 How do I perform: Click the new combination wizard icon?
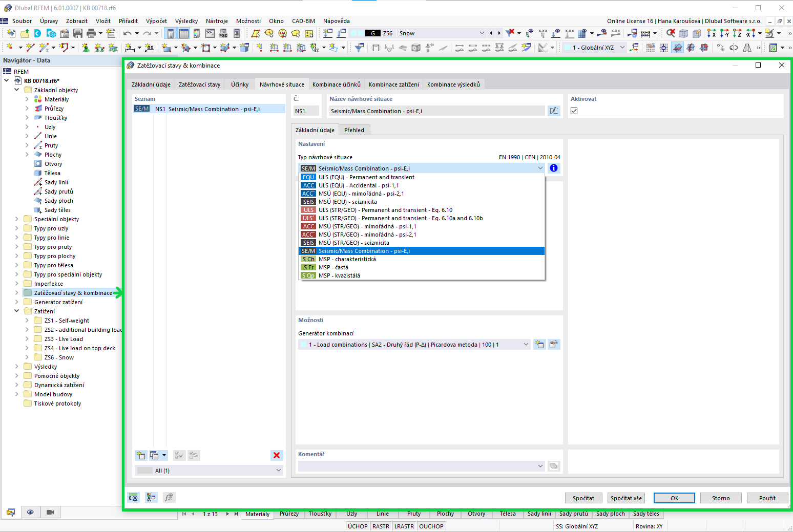click(539, 344)
